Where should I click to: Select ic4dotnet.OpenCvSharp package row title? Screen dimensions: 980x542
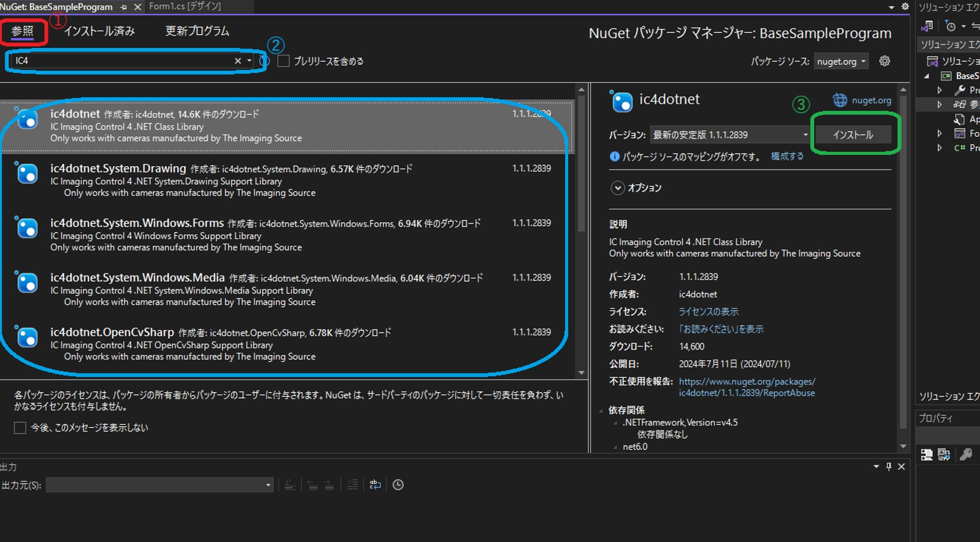point(112,332)
